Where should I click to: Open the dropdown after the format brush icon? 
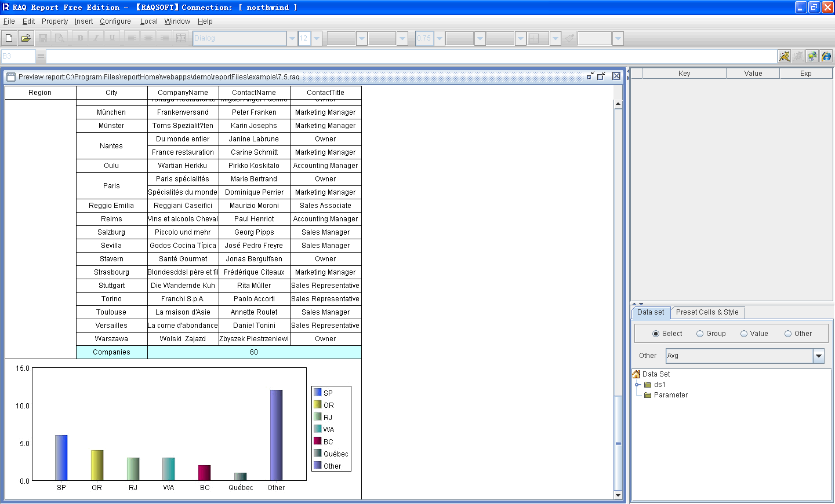[618, 38]
